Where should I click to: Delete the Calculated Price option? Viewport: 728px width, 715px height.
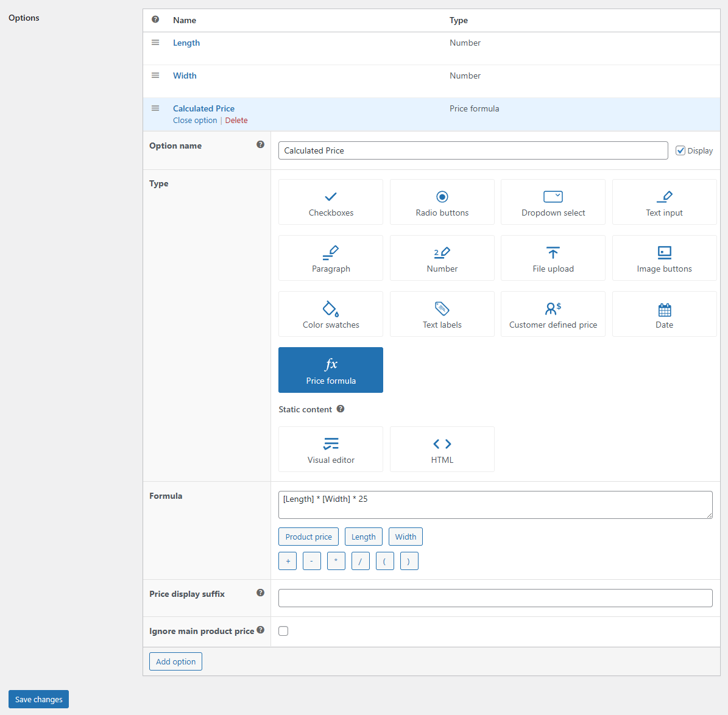point(236,120)
